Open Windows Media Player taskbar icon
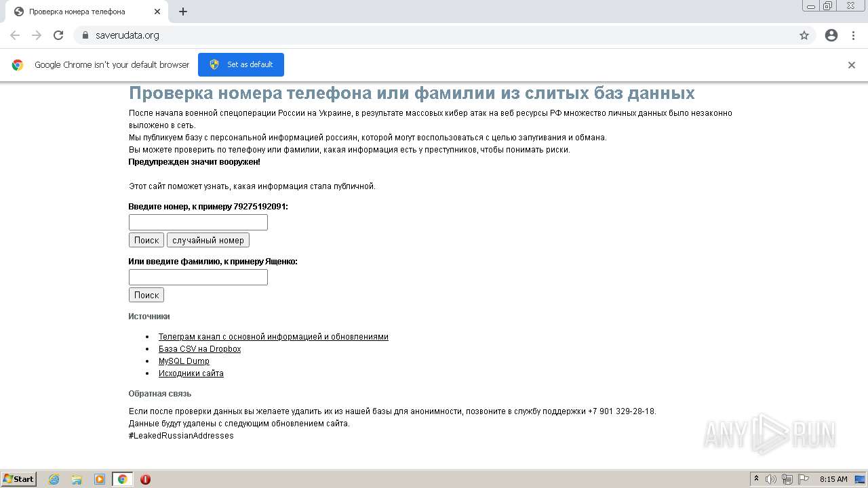This screenshot has width=868, height=488. pos(100,479)
